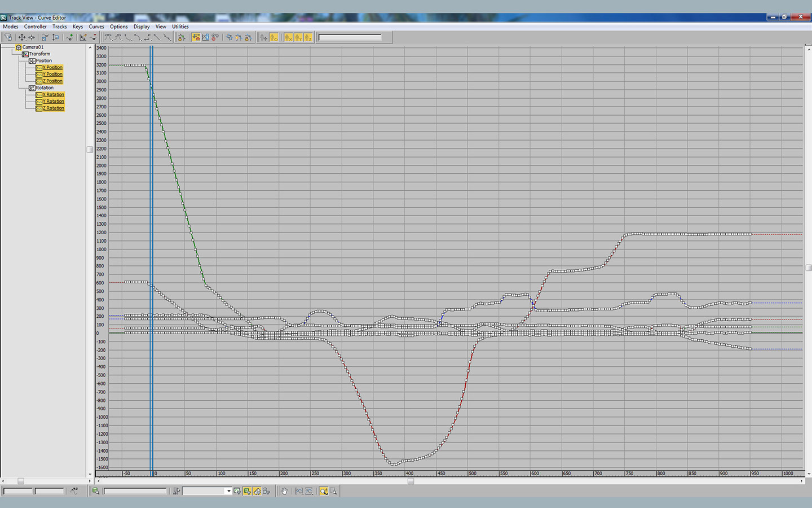Open the Keys menu
Viewport: 812px width, 508px height.
click(x=78, y=27)
